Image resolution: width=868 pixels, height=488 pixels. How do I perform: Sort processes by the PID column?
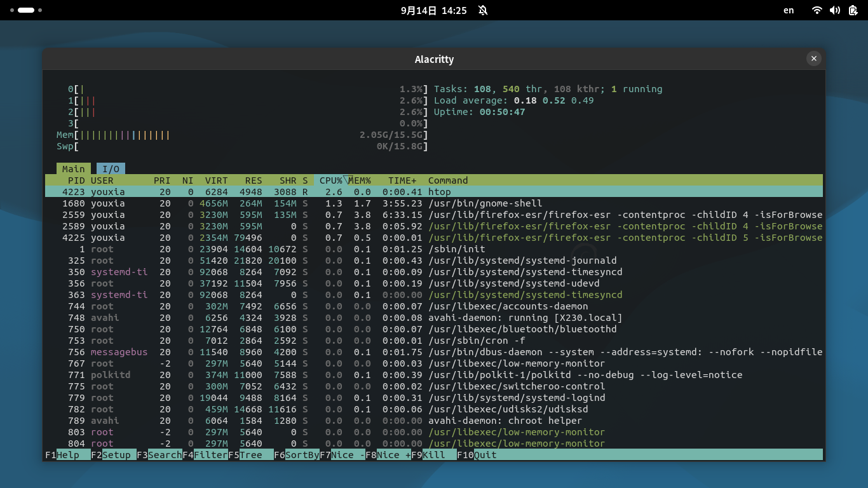point(76,180)
